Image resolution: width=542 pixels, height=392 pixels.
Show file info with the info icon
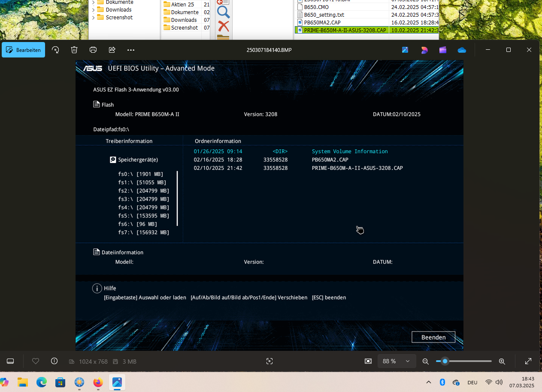(54, 361)
